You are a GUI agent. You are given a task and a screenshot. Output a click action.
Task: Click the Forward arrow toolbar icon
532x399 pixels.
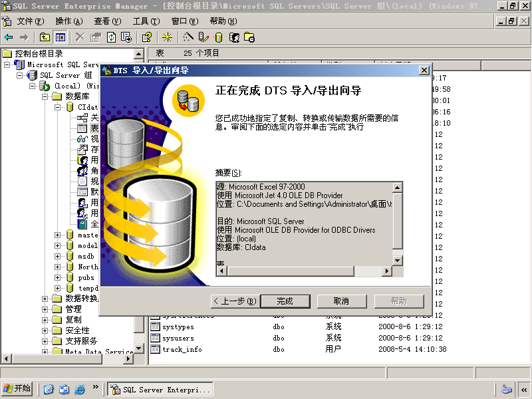tap(24, 37)
